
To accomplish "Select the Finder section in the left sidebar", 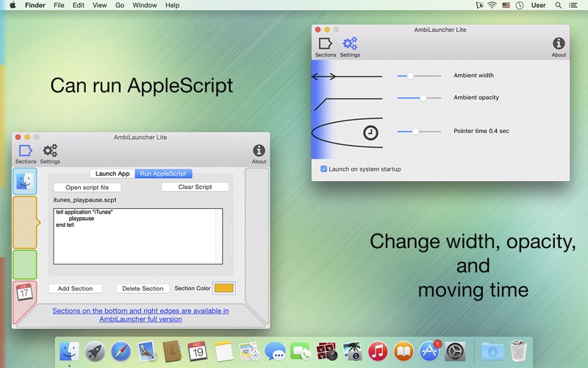I will tap(25, 181).
